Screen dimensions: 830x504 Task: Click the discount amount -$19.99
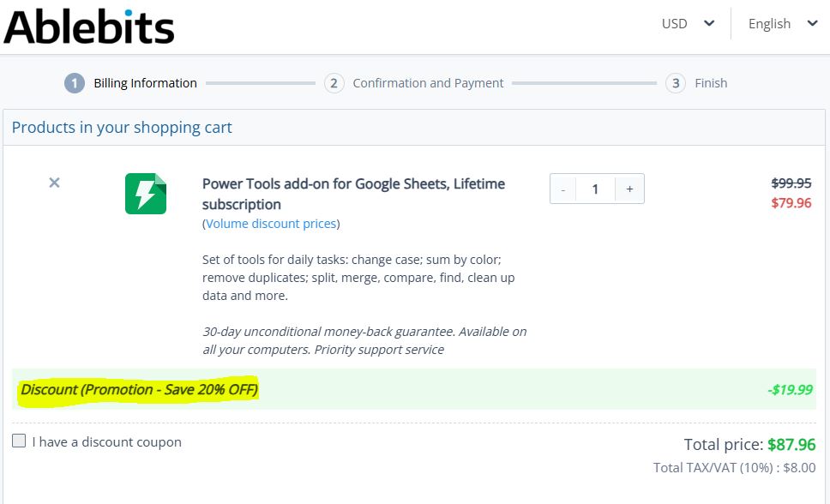click(x=790, y=390)
